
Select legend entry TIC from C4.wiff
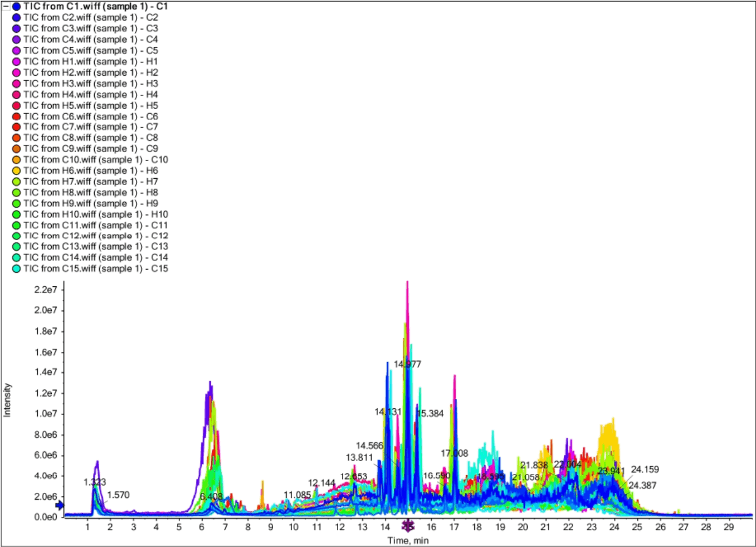[91, 40]
